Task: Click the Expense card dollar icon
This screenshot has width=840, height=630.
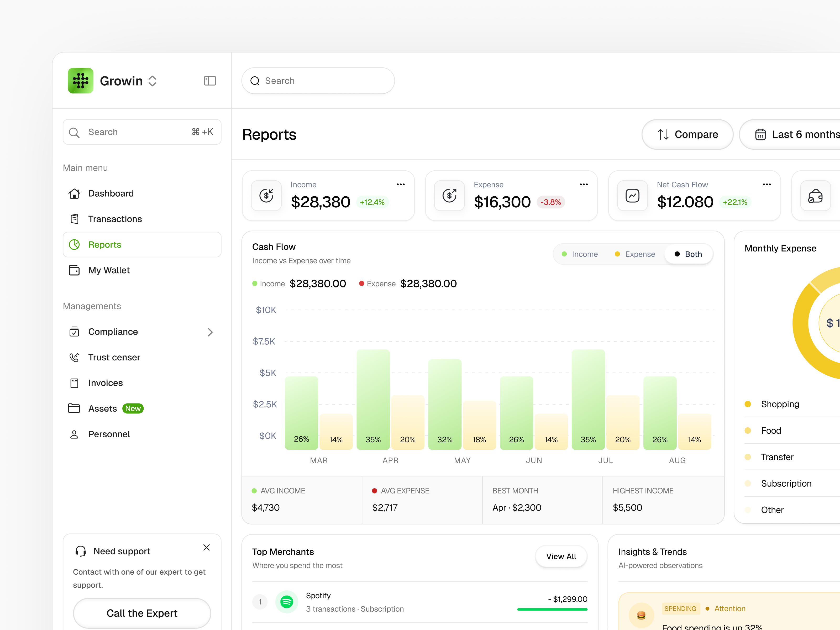Action: pos(449,196)
